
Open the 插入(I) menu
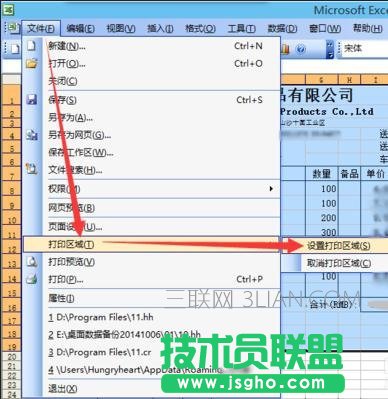pyautogui.click(x=160, y=28)
